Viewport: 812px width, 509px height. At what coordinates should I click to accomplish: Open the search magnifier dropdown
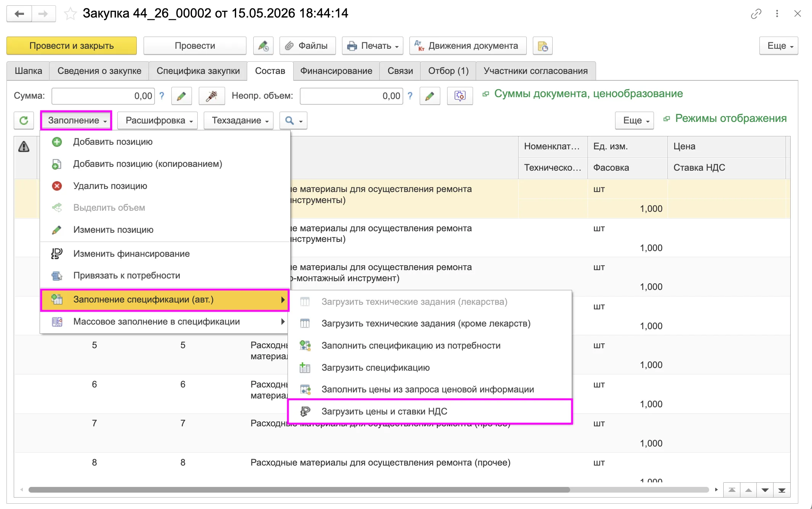click(x=293, y=120)
